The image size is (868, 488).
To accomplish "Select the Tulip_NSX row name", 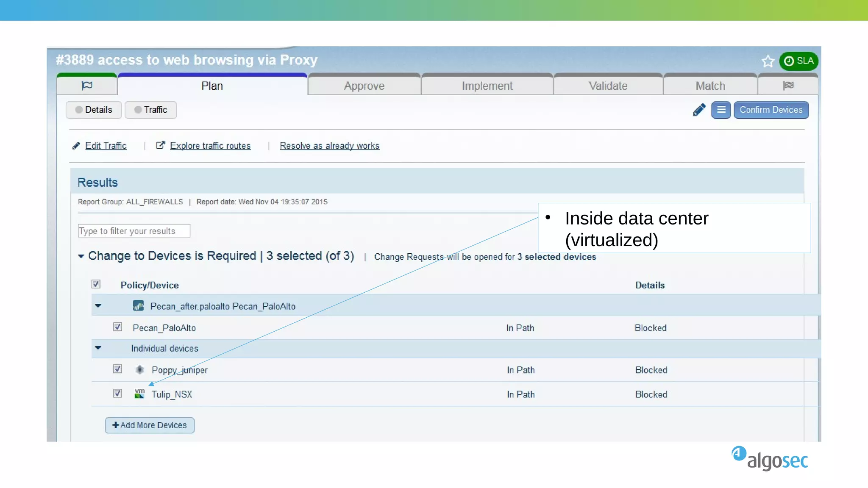I will tap(172, 394).
